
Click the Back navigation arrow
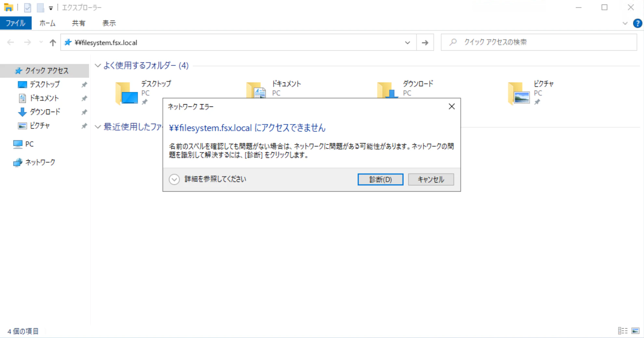click(11, 43)
